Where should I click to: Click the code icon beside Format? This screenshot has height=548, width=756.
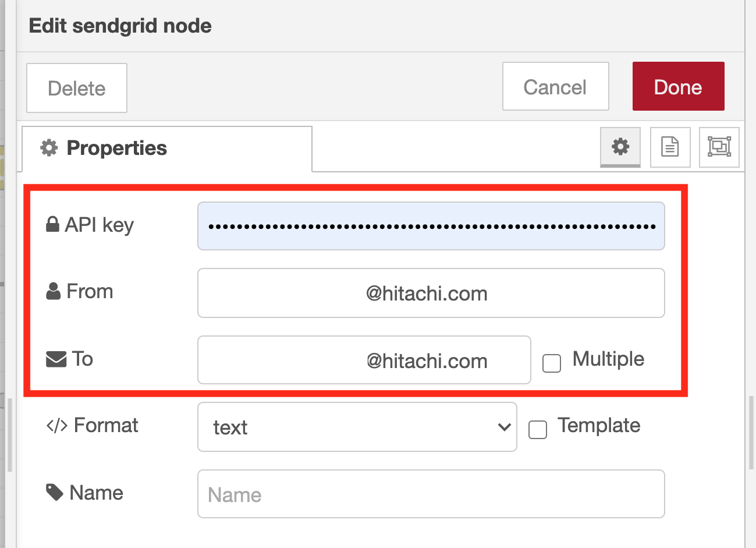point(57,426)
